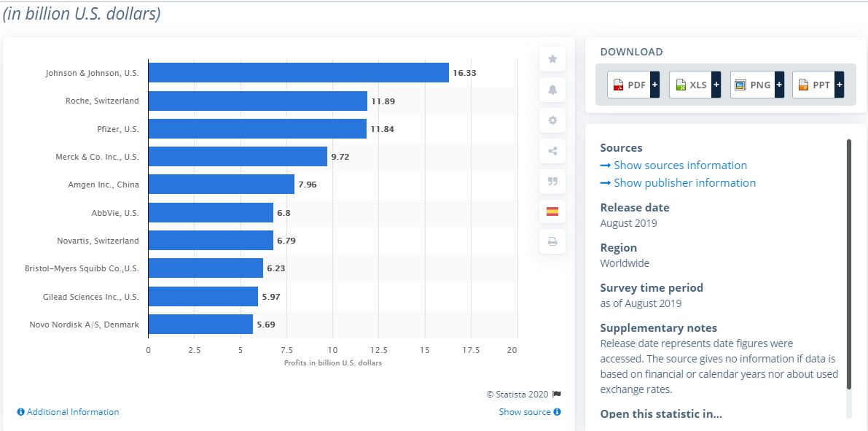The height and width of the screenshot is (431, 868).
Task: Click Show source link below chart
Action: 530,412
